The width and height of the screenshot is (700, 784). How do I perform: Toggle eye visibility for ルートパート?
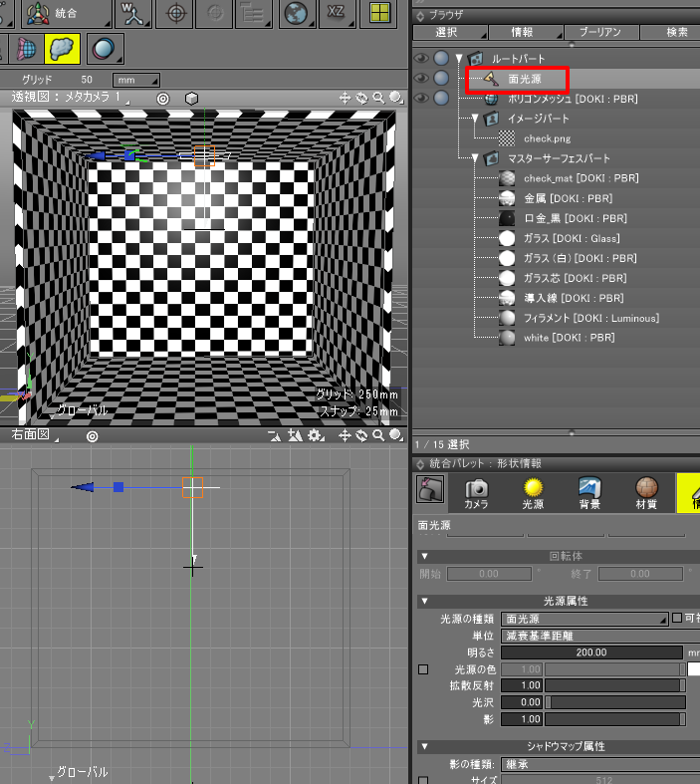[421, 59]
